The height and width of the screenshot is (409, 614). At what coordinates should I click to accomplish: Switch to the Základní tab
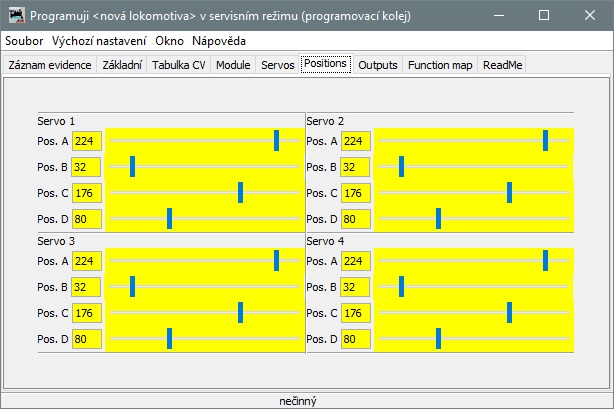point(123,65)
